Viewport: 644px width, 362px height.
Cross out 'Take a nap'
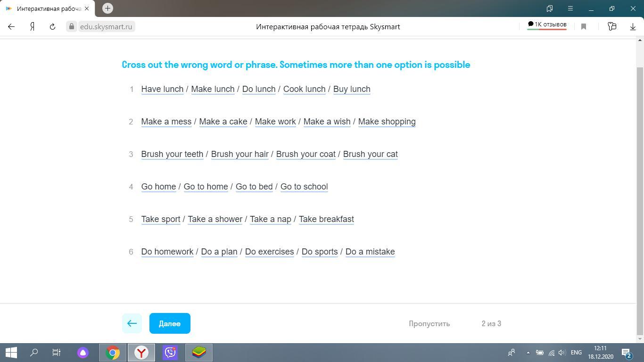coord(271,219)
